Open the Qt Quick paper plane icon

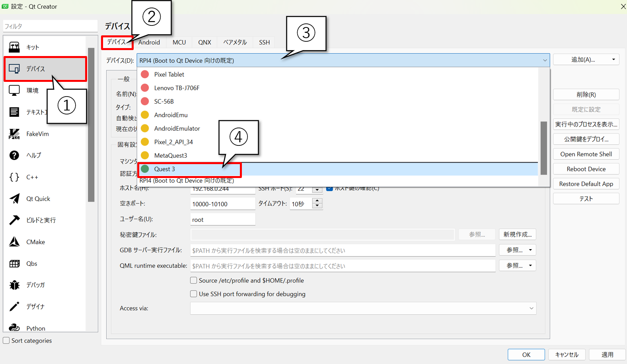pos(14,199)
